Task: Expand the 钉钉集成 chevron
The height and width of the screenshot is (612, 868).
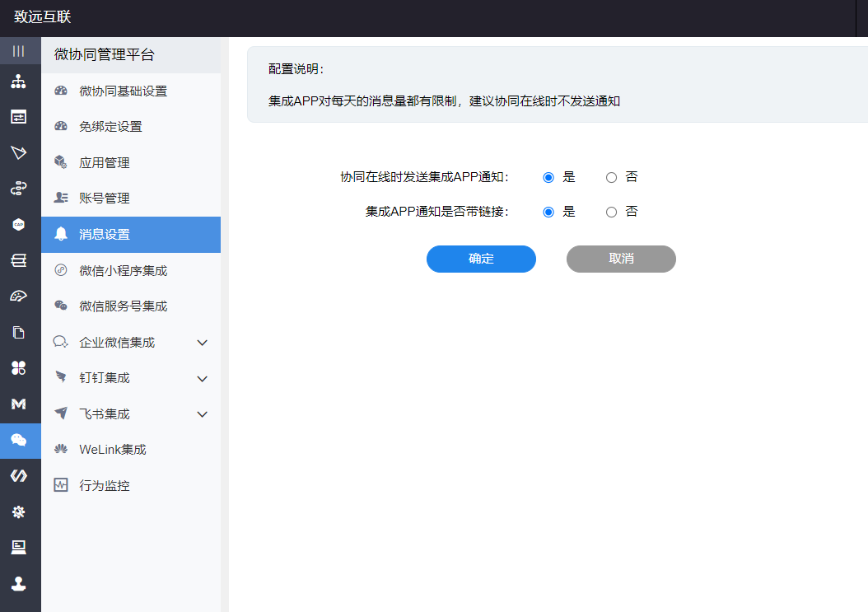Action: point(203,379)
